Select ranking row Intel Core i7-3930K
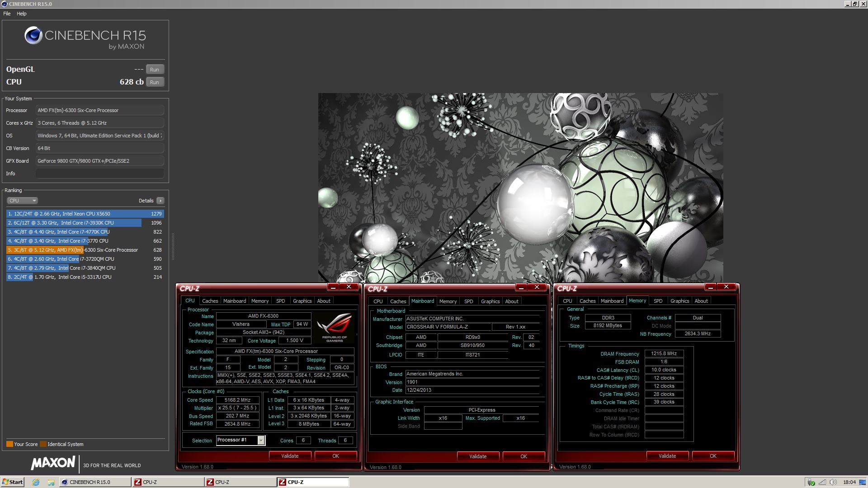Screen dimensions: 868x488 (85, 223)
